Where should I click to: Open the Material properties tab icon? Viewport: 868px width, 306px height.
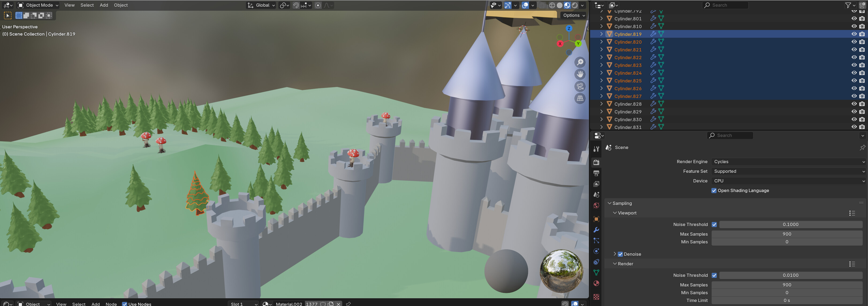596,284
